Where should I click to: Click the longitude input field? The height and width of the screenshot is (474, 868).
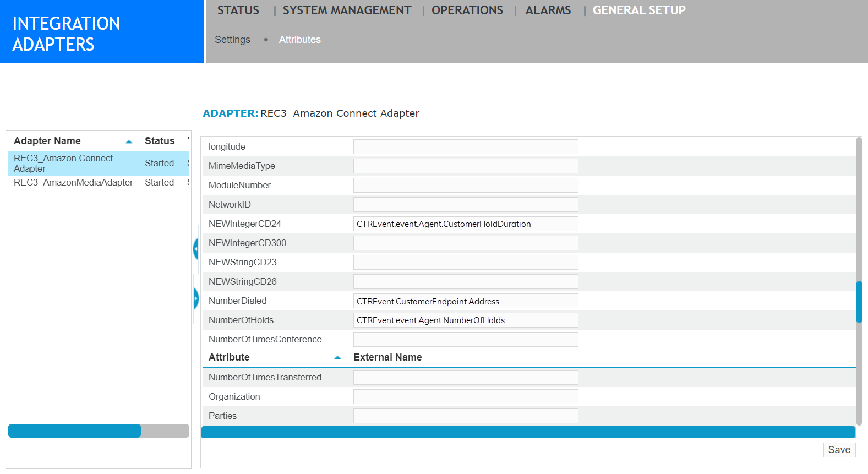tap(466, 146)
